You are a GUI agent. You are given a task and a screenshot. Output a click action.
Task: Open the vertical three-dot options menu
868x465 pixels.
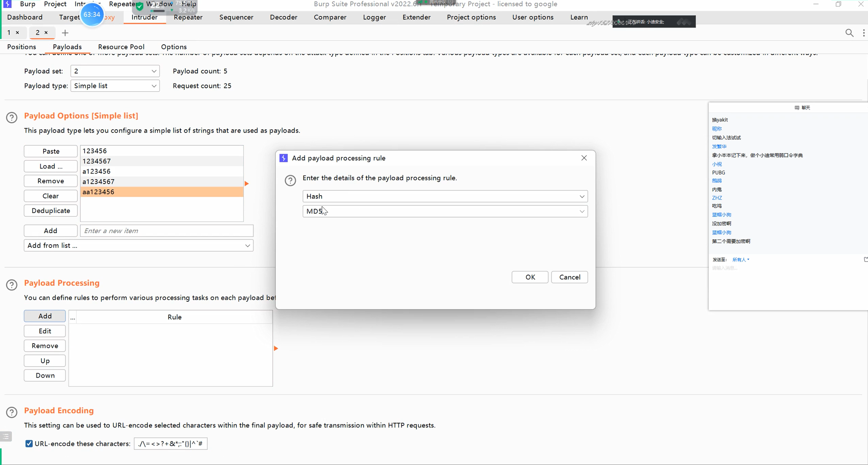864,33
